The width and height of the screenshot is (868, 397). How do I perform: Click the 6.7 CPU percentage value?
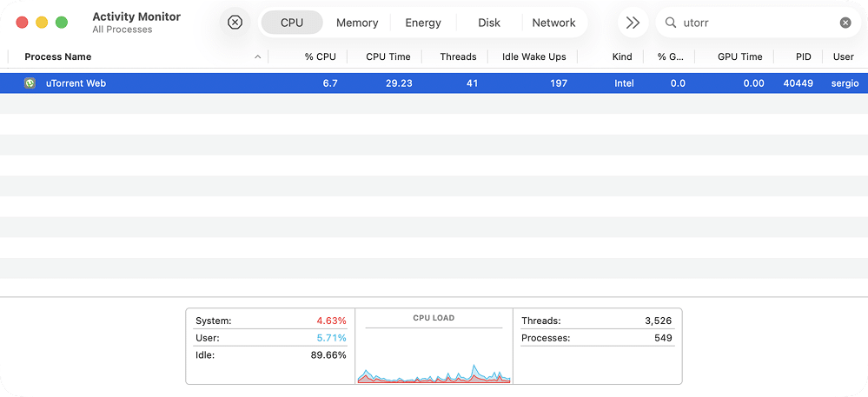pyautogui.click(x=330, y=83)
